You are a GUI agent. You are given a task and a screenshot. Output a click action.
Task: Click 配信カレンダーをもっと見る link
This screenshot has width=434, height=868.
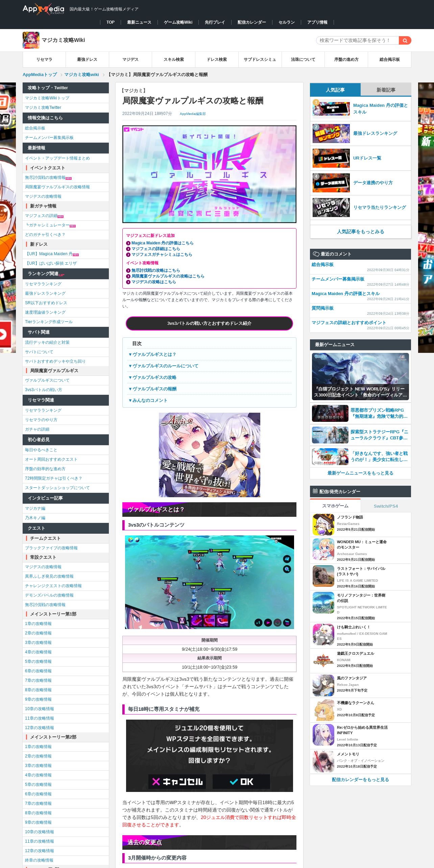(x=360, y=780)
